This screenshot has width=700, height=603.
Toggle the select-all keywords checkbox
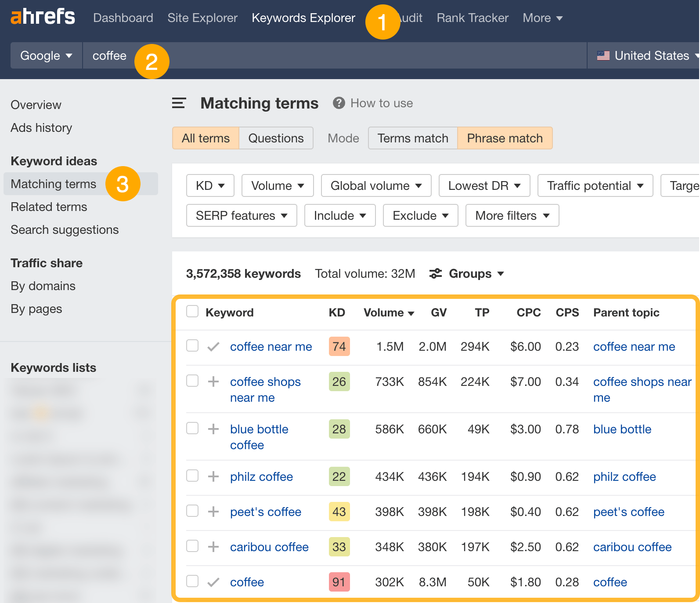[192, 311]
